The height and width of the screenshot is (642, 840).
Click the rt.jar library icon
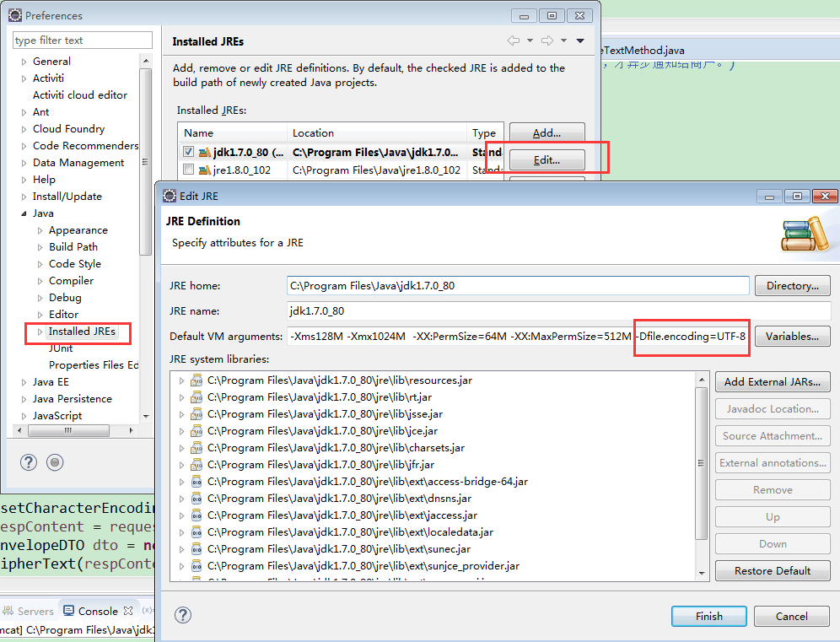tap(197, 397)
